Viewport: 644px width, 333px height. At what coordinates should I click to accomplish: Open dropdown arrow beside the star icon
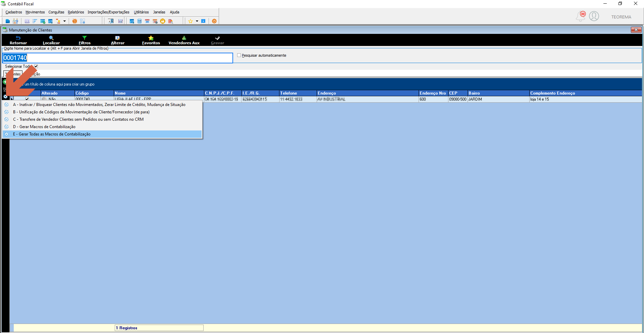197,21
